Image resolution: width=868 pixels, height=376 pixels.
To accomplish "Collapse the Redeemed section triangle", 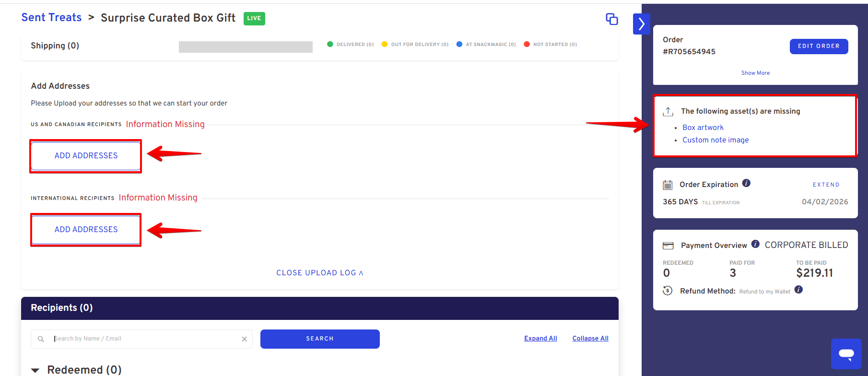I will tap(35, 370).
